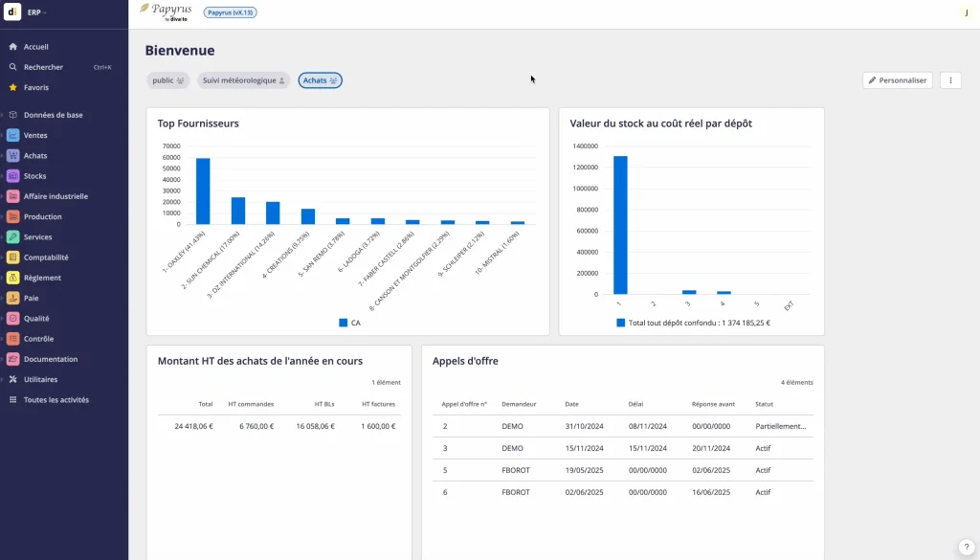
Task: Open the help icon at bottom right
Action: (968, 548)
